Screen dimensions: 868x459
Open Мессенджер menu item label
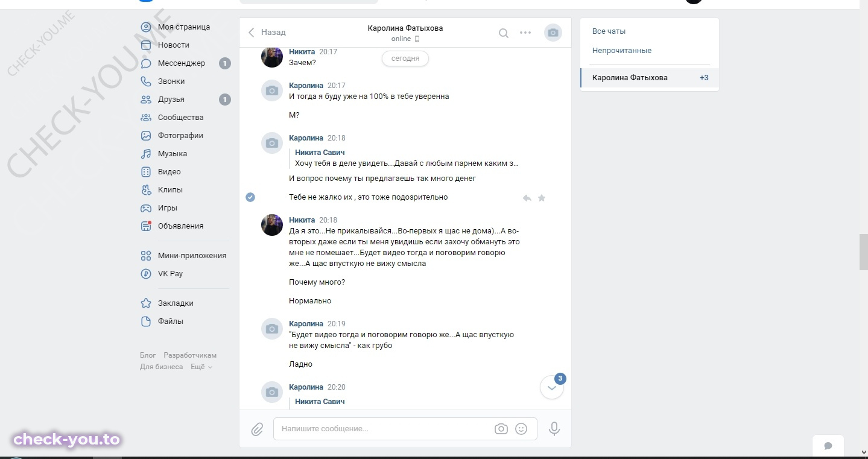[x=182, y=63]
